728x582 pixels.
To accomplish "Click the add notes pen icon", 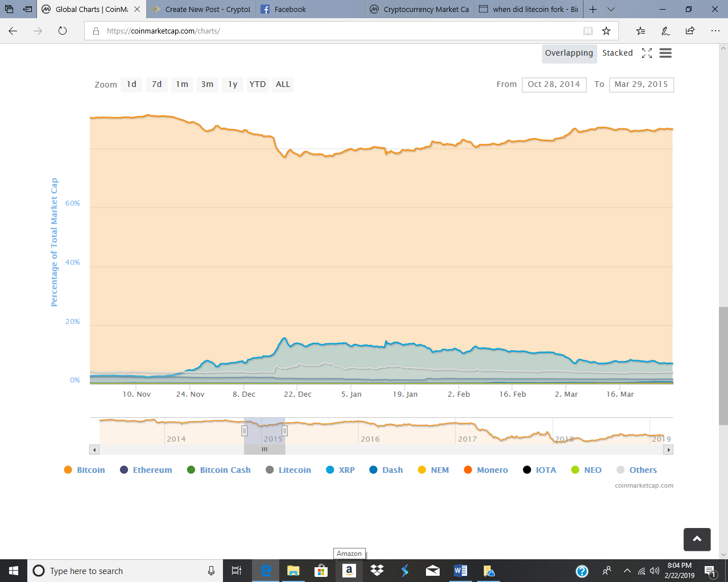I will coord(665,31).
